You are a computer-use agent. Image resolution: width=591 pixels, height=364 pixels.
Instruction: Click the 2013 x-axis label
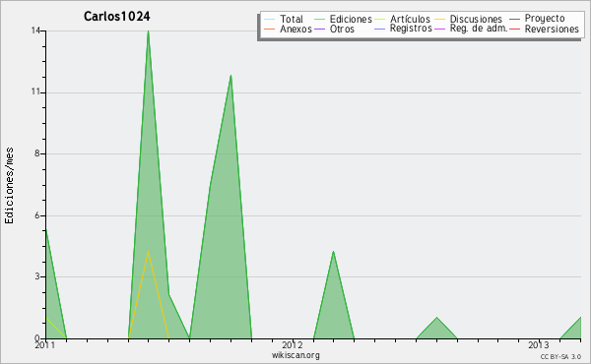[x=538, y=344]
